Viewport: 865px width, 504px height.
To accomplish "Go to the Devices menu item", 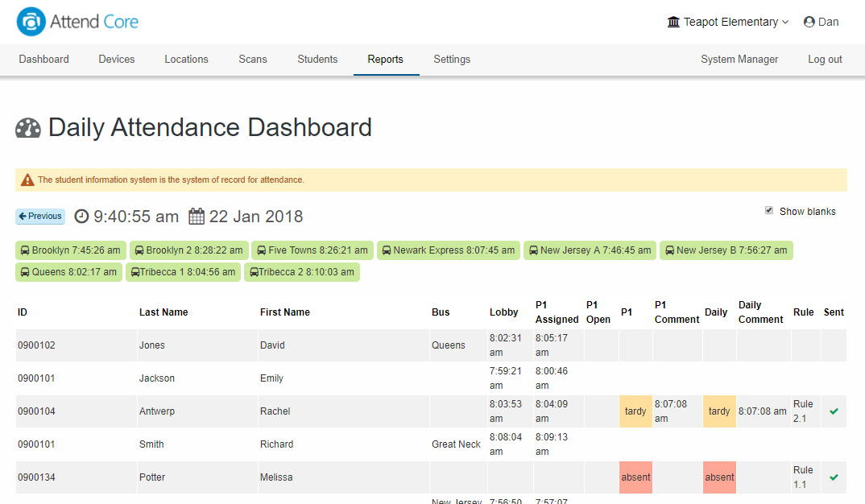I will coord(117,60).
